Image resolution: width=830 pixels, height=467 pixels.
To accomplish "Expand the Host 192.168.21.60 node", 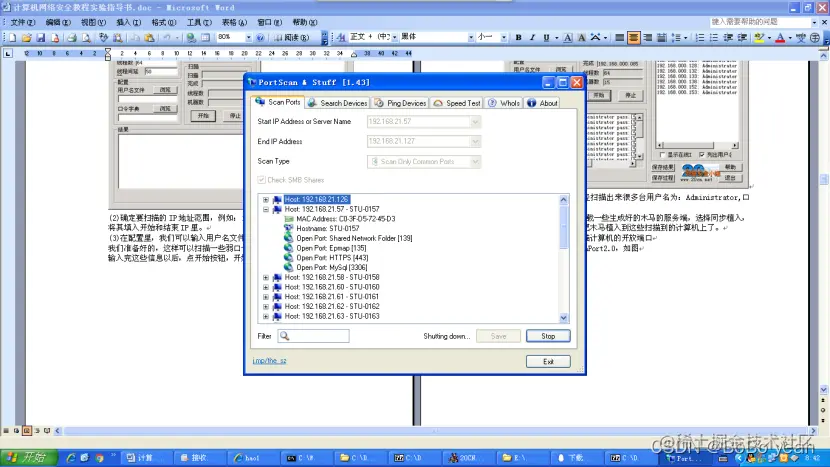I will coord(266,287).
